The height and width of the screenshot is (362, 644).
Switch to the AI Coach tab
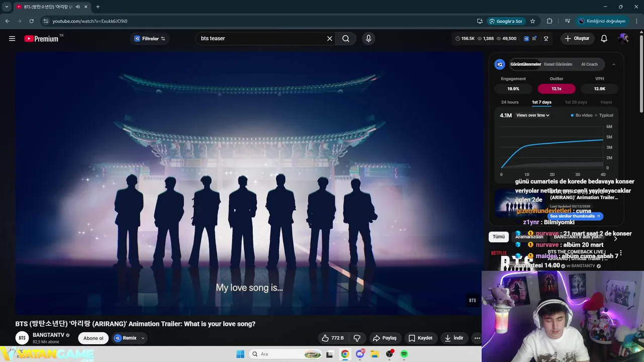[x=589, y=64]
